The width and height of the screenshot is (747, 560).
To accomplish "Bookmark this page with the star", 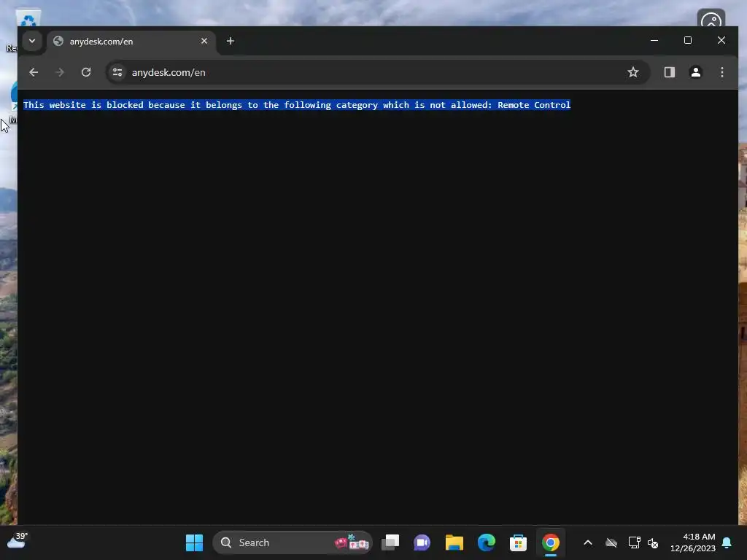I will [632, 72].
